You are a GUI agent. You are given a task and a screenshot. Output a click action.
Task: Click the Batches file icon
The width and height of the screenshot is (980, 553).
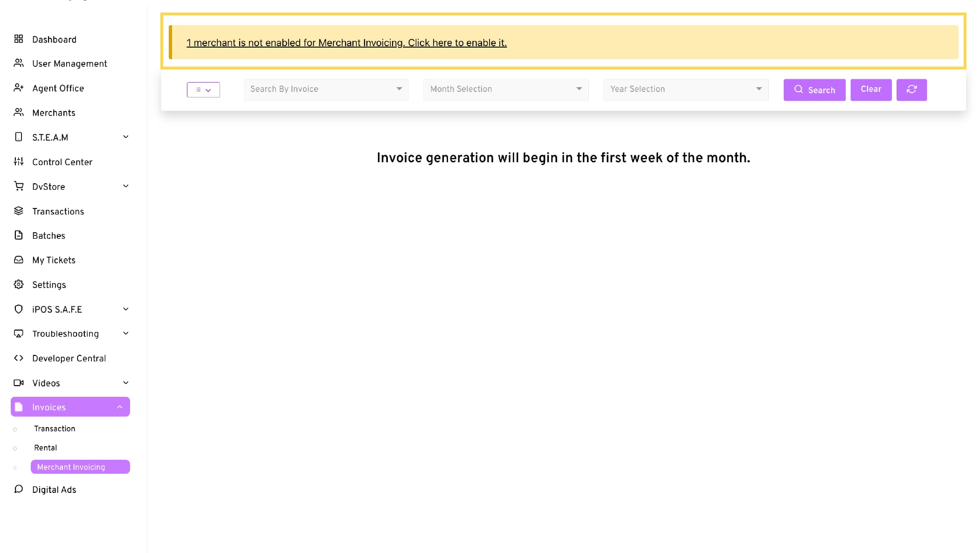pyautogui.click(x=19, y=235)
